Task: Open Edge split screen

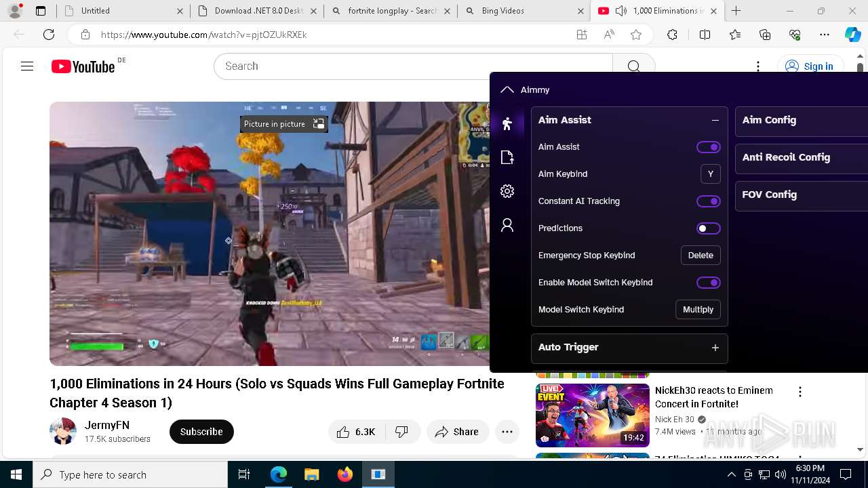Action: pyautogui.click(x=705, y=35)
